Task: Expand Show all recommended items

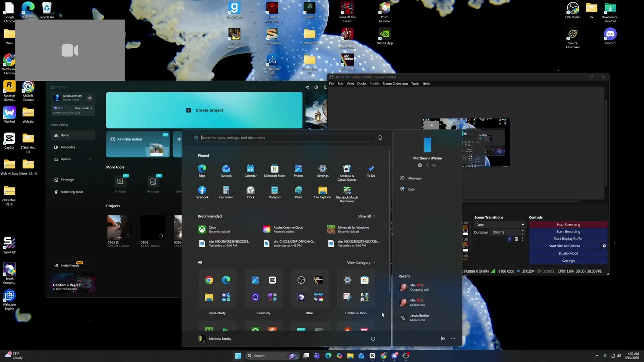Action: click(x=366, y=216)
